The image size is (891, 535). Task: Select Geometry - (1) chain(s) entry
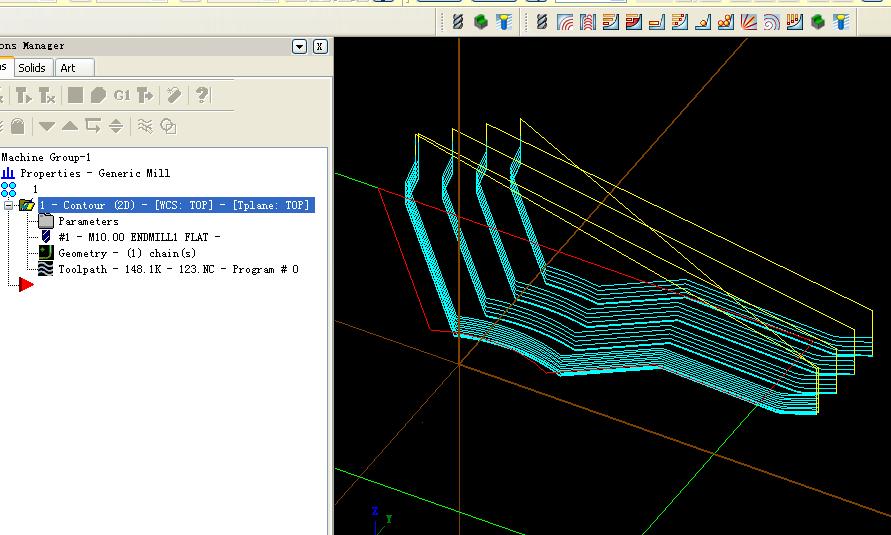tap(126, 253)
